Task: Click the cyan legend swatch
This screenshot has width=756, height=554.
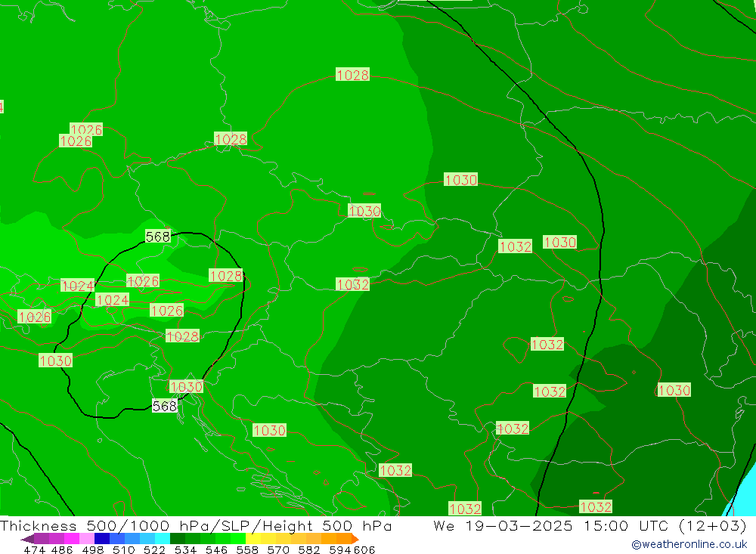Action: pyautogui.click(x=163, y=539)
